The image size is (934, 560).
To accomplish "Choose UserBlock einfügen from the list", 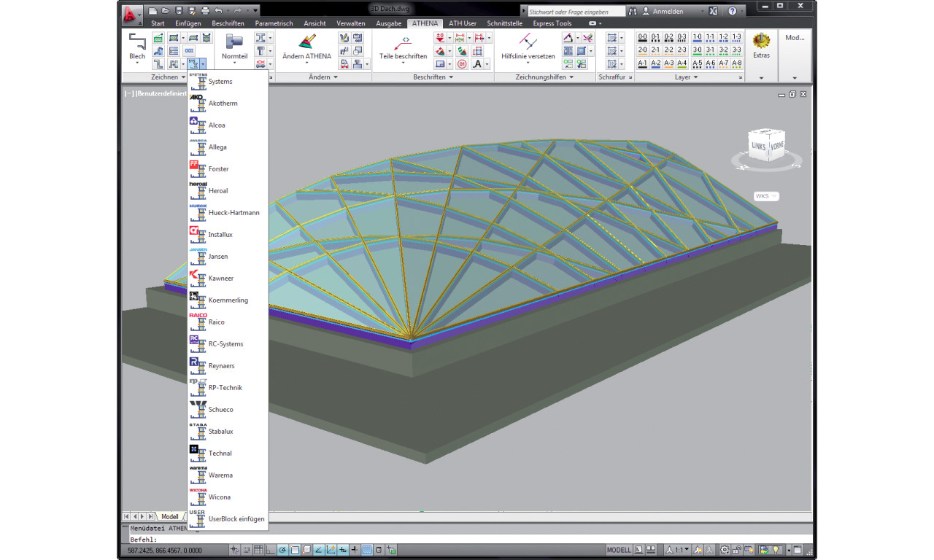I will [x=228, y=519].
